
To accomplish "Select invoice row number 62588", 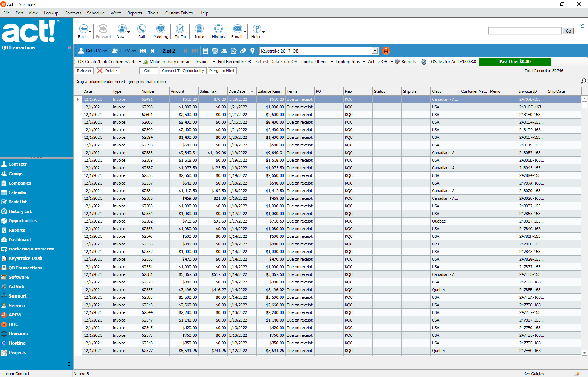I will 332,152.
